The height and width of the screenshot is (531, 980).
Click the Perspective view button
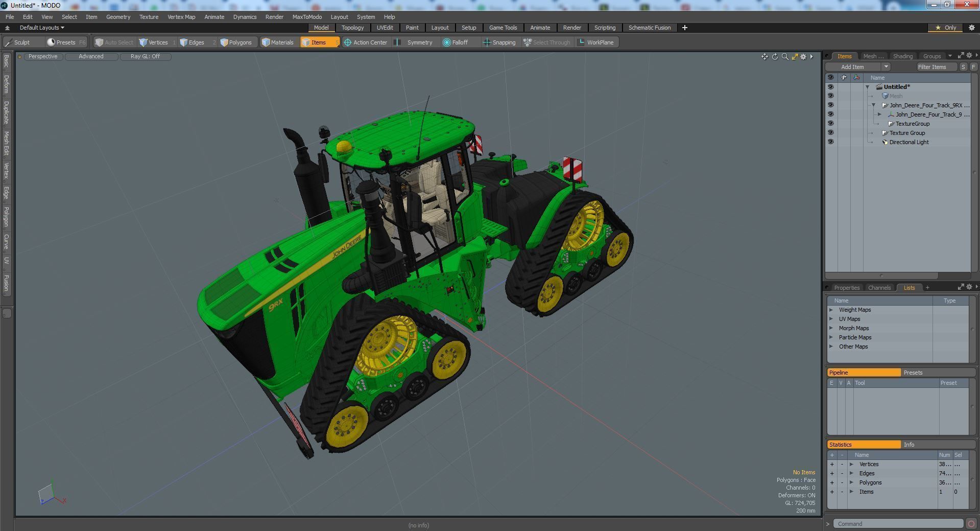(x=43, y=56)
